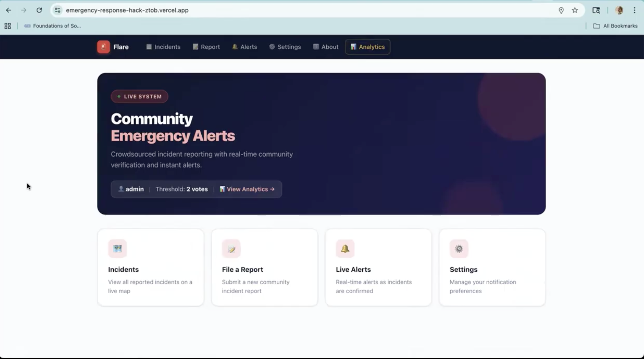Open site information icon in address bar
Image resolution: width=644 pixels, height=359 pixels.
coord(57,10)
